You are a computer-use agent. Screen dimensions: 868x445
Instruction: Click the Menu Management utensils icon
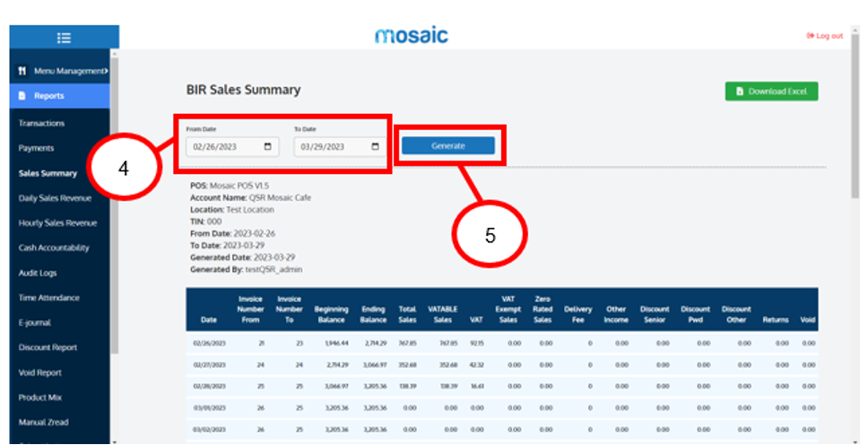click(x=22, y=71)
